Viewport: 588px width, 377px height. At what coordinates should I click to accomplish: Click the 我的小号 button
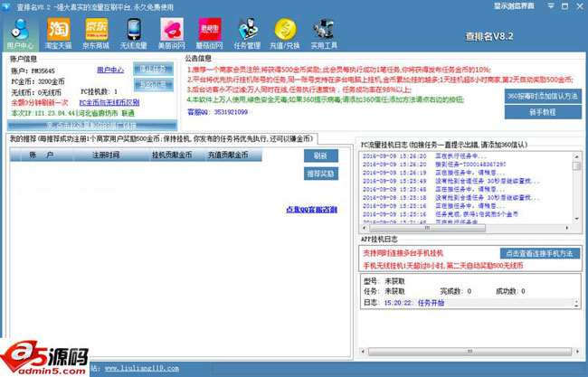click(x=153, y=85)
